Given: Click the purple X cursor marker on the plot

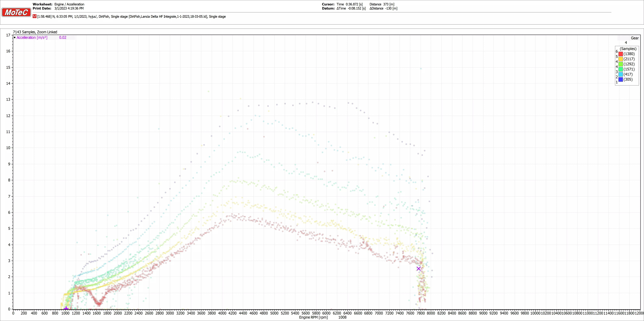Looking at the screenshot, I should point(419,269).
